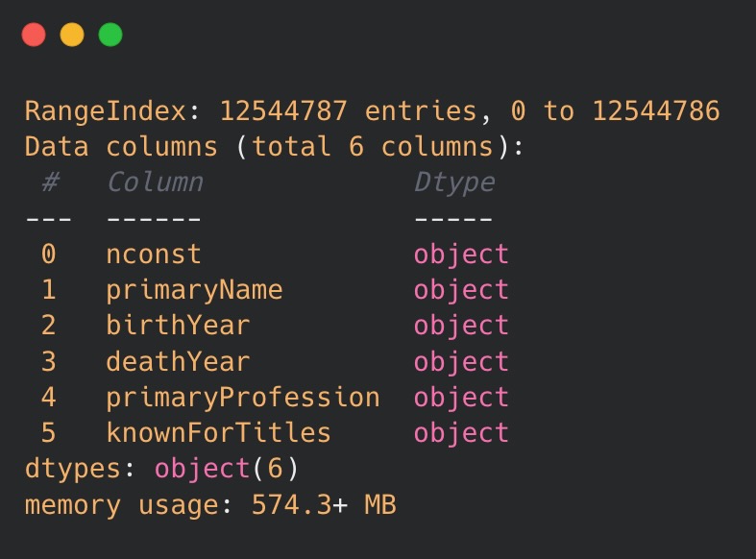Image resolution: width=756 pixels, height=559 pixels.
Task: Click the Data columns total line
Action: [274, 147]
